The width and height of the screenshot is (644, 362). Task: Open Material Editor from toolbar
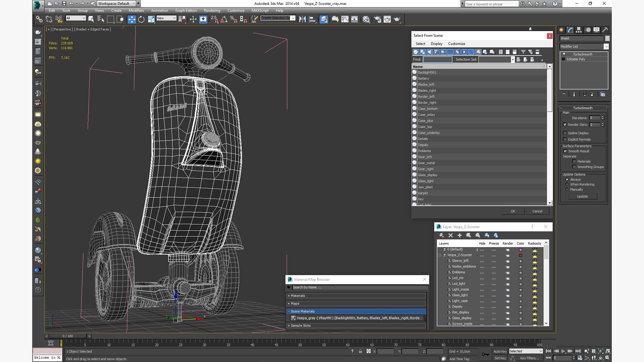click(x=366, y=19)
